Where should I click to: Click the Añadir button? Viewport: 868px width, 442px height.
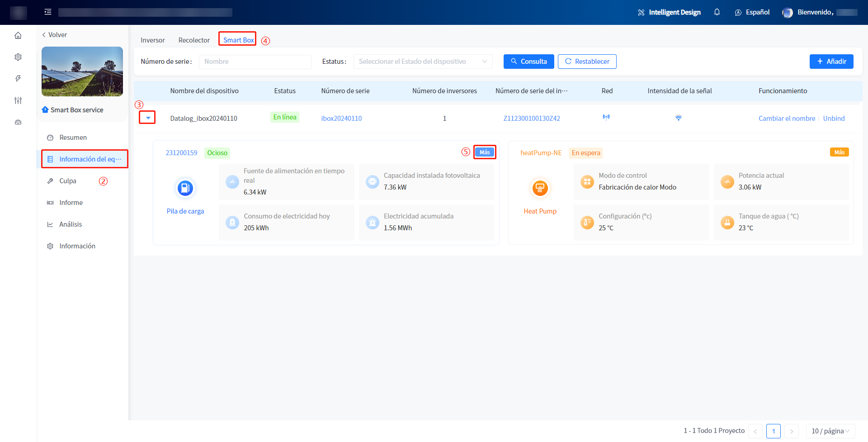pos(831,62)
